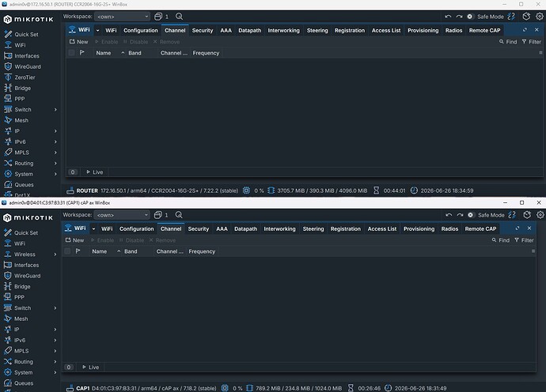Open the column options menu in ROUTER table

pos(540,52)
